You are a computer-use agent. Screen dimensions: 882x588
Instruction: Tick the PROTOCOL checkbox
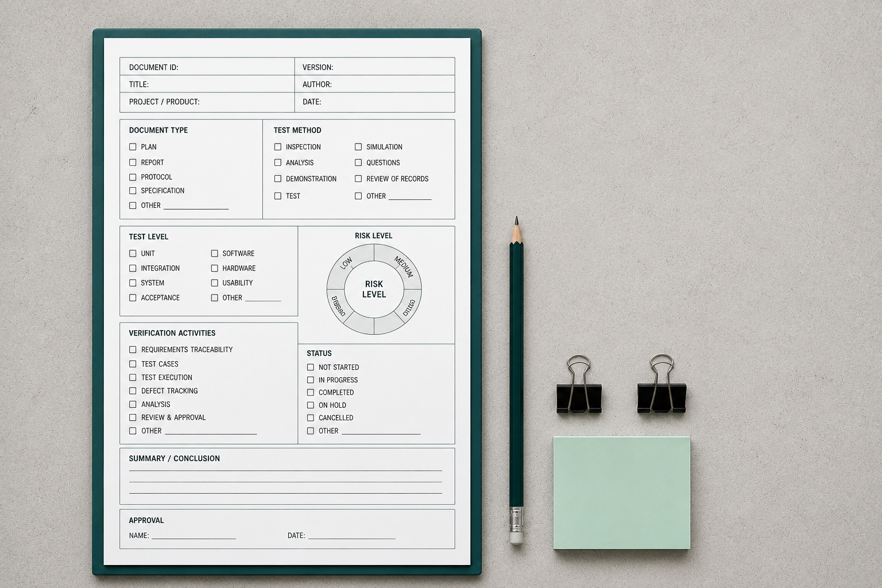click(133, 177)
